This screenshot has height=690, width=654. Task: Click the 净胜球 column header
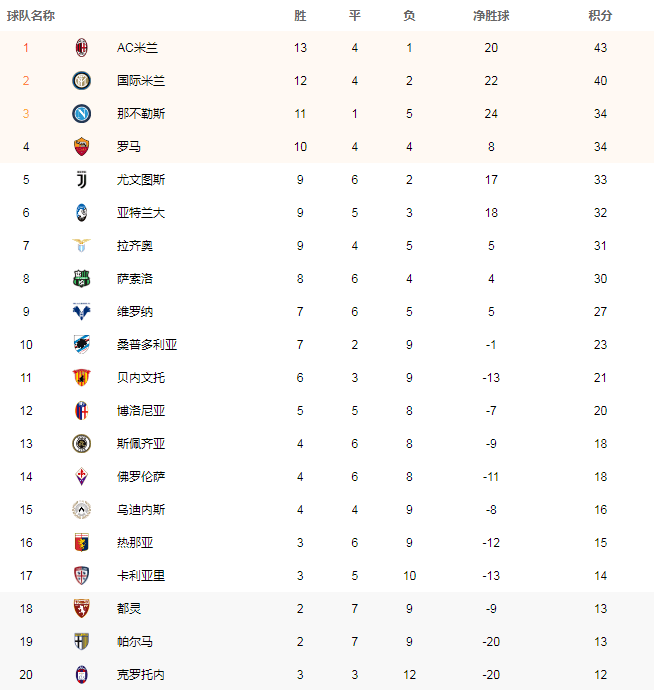click(x=491, y=16)
